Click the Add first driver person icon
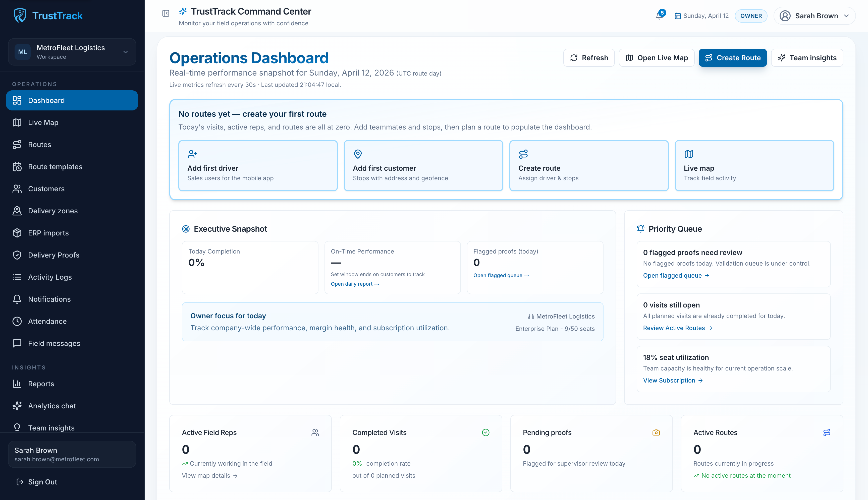 click(192, 154)
